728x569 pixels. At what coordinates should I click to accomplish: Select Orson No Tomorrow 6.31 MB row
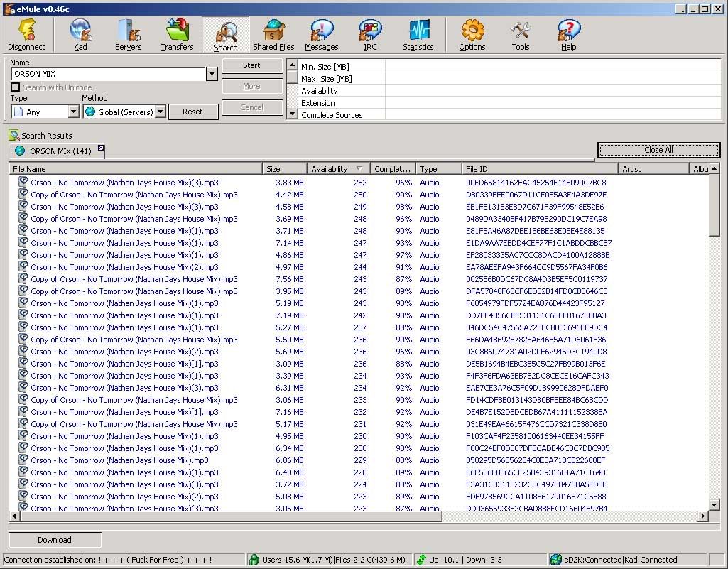tap(359, 388)
